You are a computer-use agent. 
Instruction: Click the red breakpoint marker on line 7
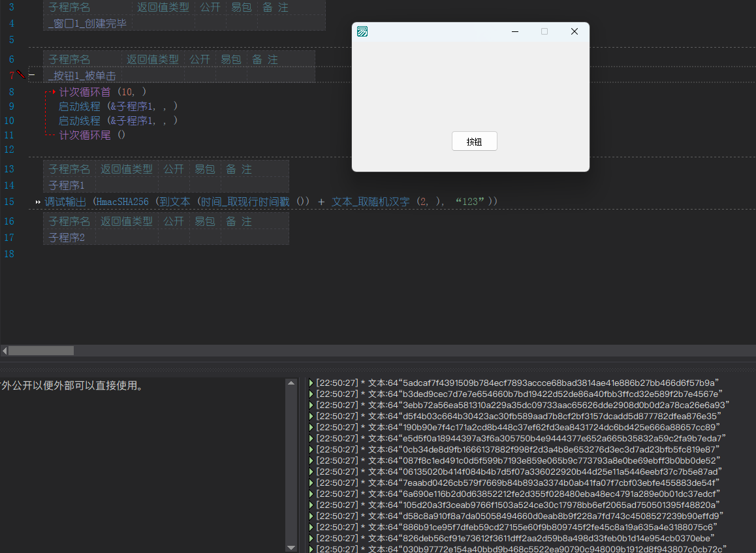click(20, 75)
